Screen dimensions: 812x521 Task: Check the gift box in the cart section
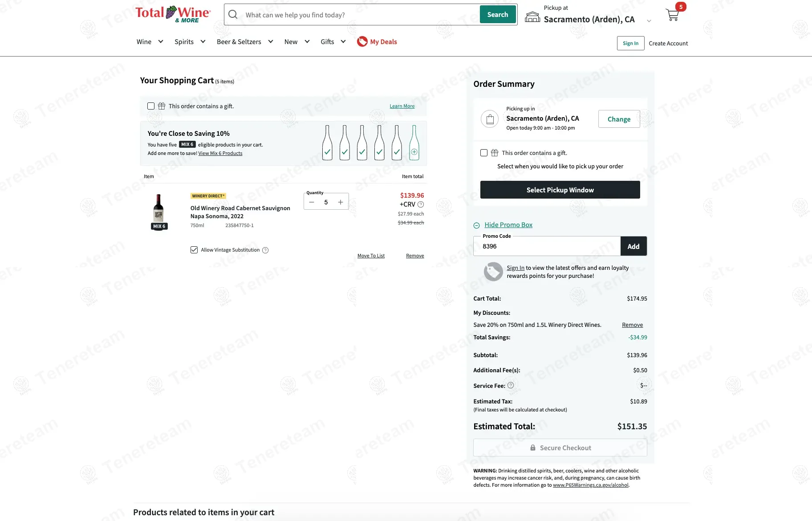[x=151, y=106]
